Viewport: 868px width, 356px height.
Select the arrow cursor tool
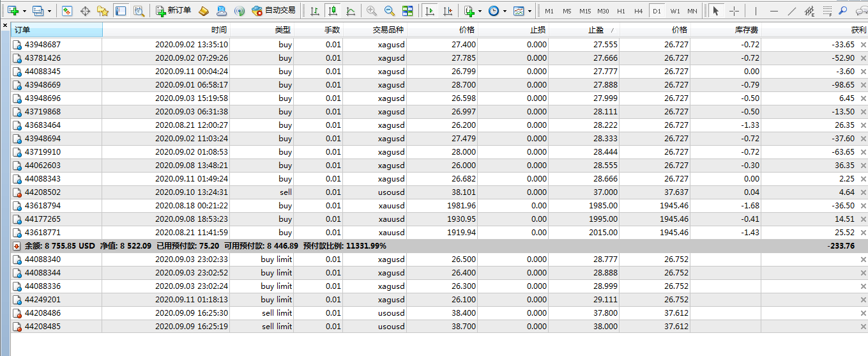point(717,11)
